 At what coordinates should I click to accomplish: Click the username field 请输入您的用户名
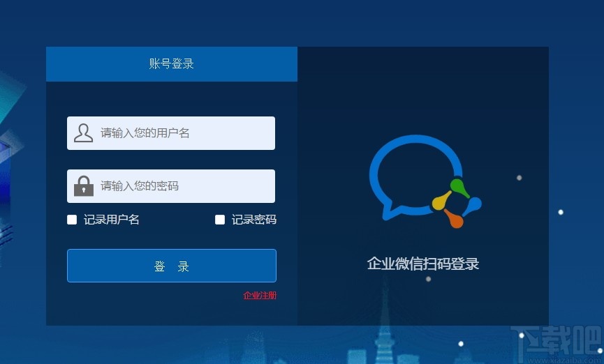coord(171,133)
